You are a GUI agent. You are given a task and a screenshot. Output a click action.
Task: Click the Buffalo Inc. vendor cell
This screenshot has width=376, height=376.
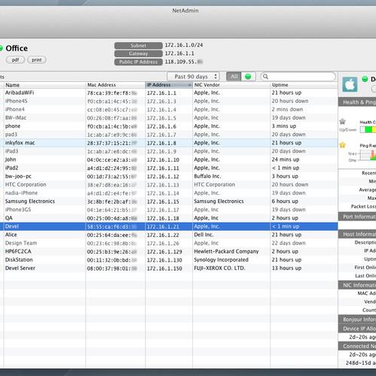click(x=207, y=176)
